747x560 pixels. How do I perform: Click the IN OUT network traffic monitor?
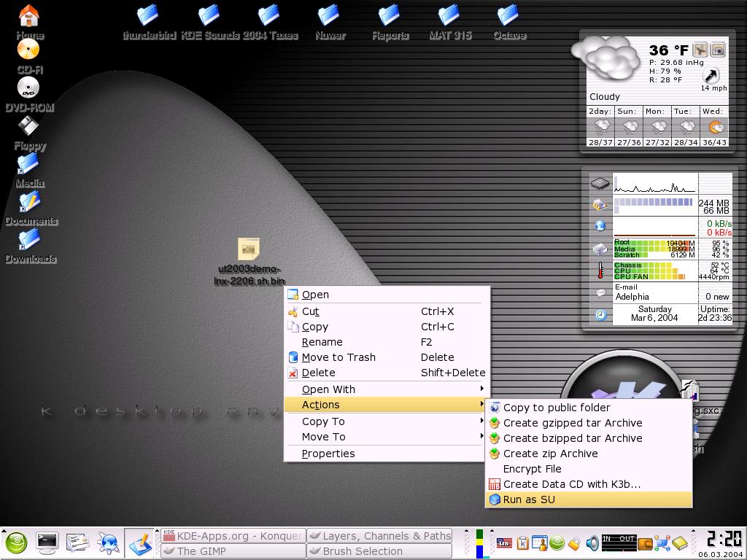tap(619, 543)
